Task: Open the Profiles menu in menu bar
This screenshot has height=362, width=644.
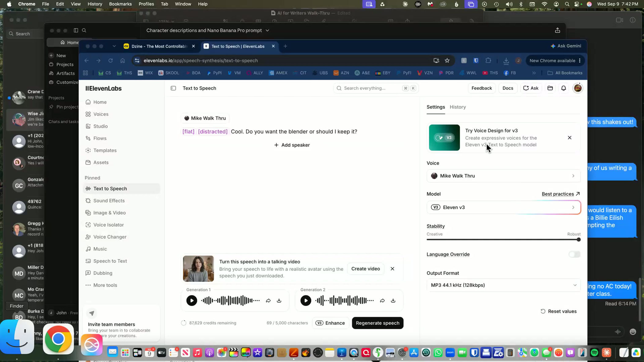Action: click(146, 4)
